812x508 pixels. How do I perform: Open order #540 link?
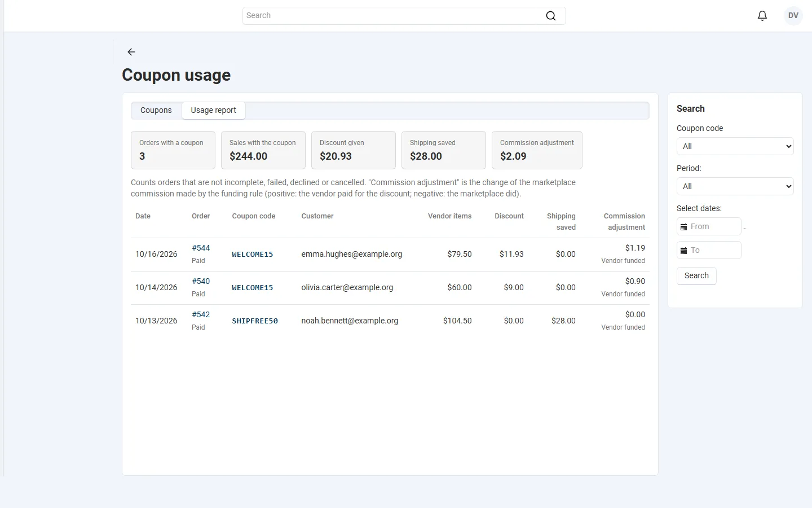[201, 281]
